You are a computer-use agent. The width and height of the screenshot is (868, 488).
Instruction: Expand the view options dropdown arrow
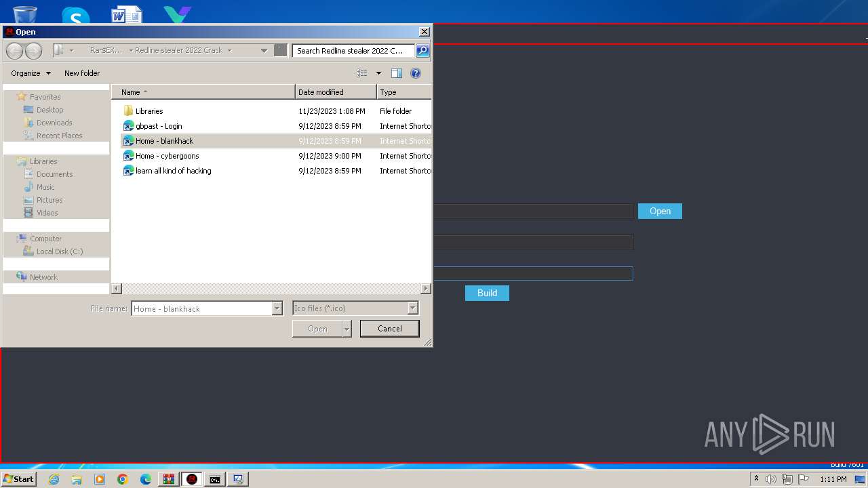point(378,73)
